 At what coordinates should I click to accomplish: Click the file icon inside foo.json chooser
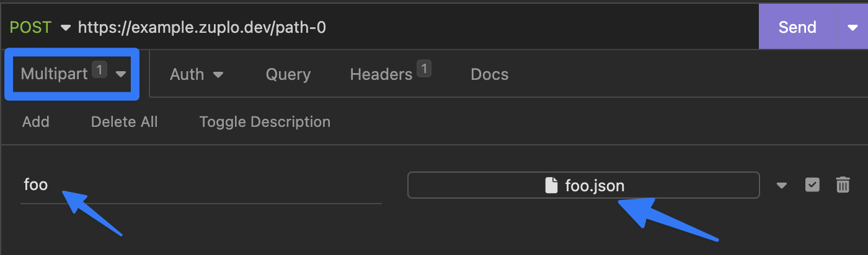(551, 185)
